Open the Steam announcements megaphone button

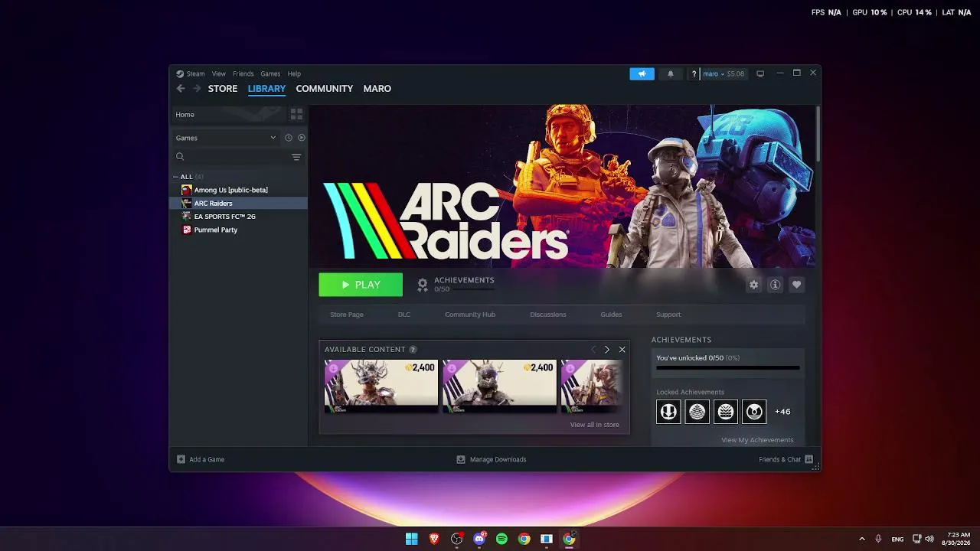coord(642,73)
